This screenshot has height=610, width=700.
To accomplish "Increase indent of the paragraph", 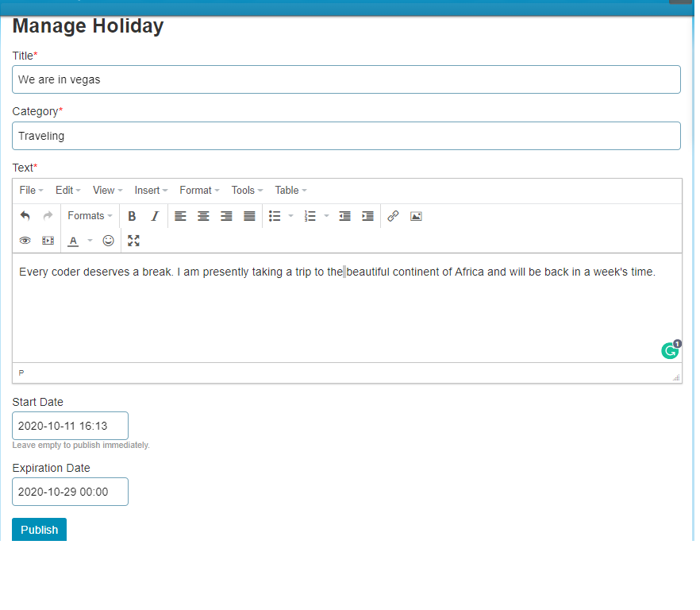I will [x=367, y=216].
